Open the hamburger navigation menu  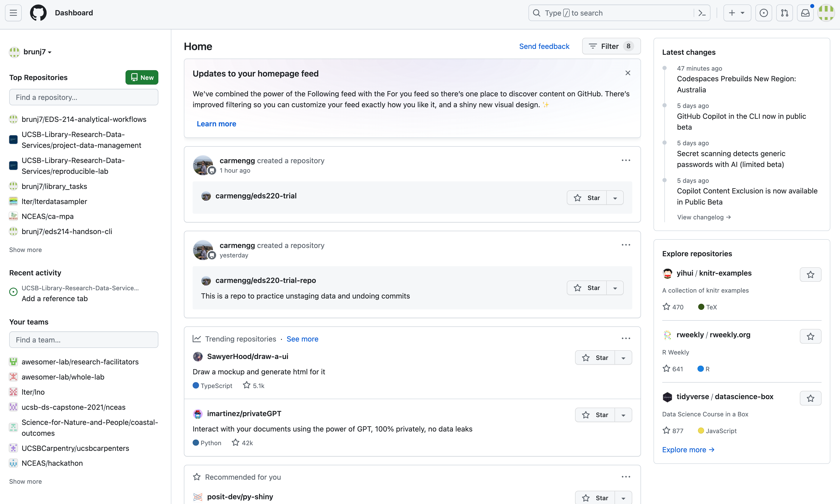[13, 13]
